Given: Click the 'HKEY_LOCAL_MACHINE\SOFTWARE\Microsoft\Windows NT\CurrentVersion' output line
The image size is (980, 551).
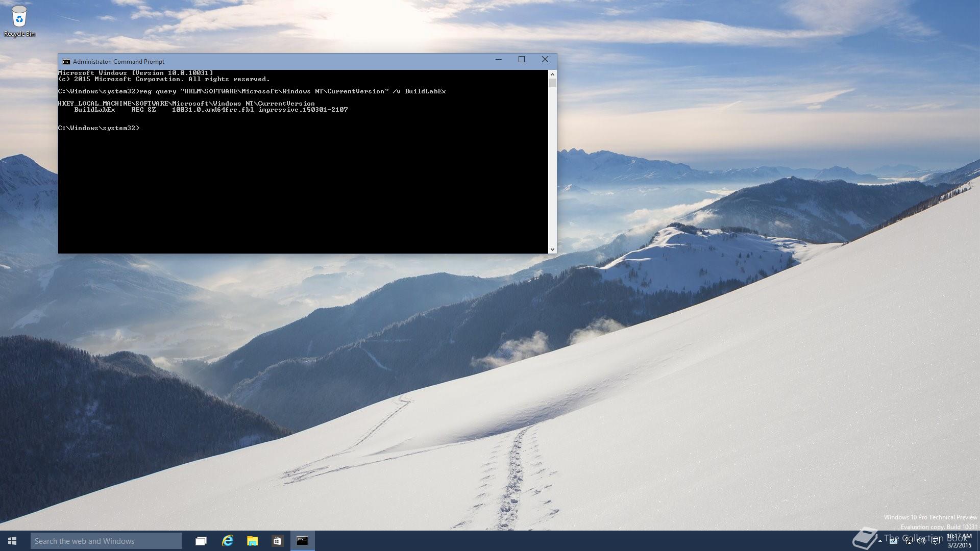Looking at the screenshot, I should coord(186,104).
